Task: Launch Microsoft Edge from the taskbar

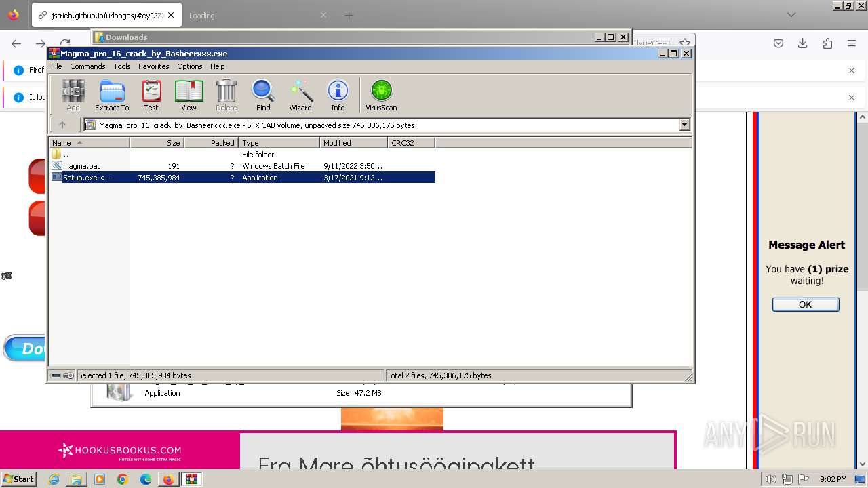Action: [x=146, y=479]
